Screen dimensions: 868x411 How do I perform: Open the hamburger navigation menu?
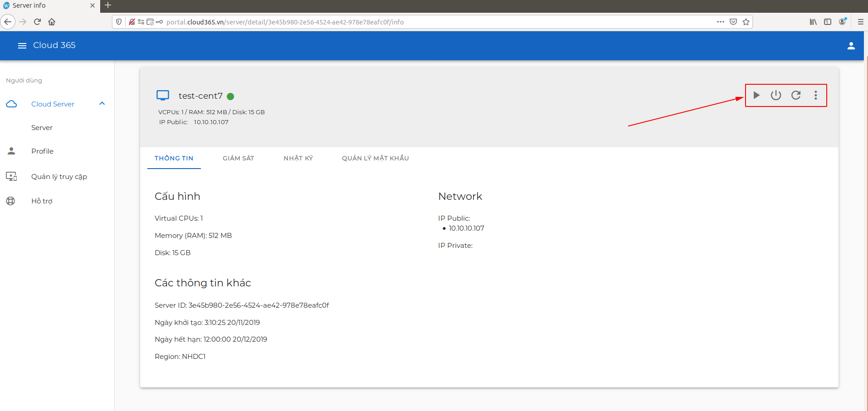(x=22, y=45)
